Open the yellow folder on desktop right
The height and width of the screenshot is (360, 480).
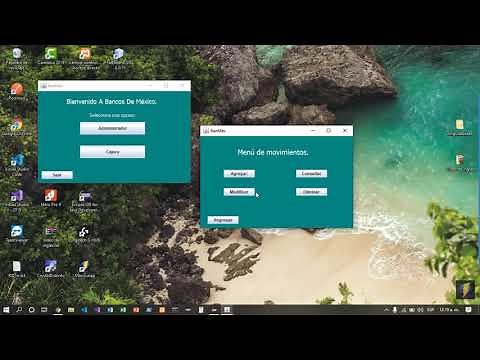click(x=460, y=125)
